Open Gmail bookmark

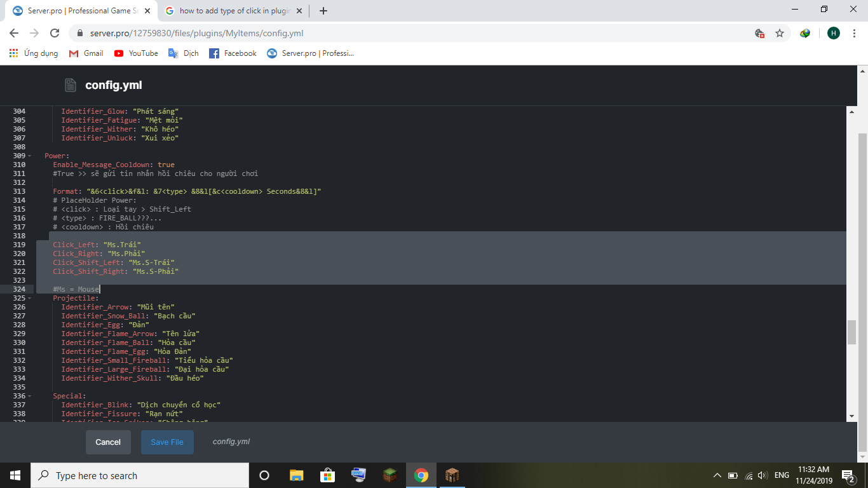pos(86,53)
